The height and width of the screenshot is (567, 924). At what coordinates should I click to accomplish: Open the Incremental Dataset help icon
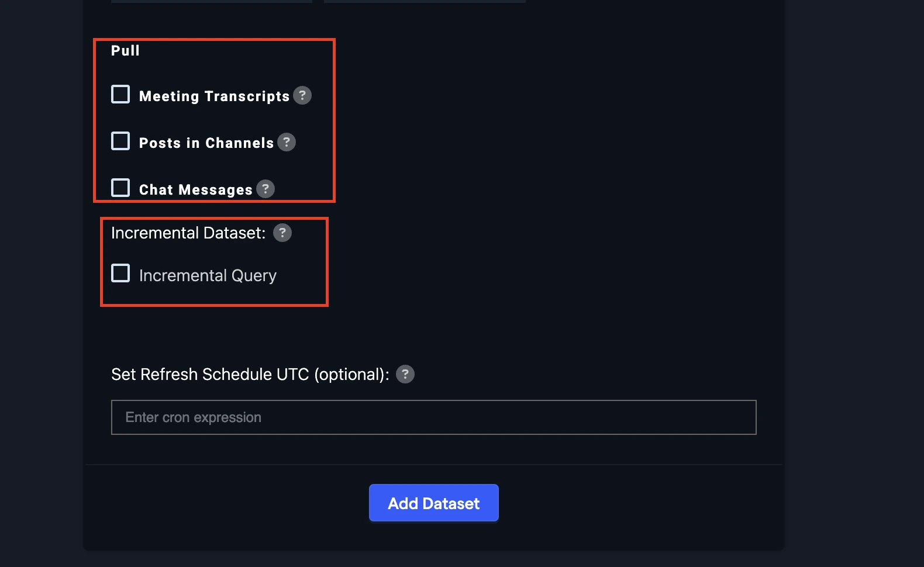pos(282,233)
